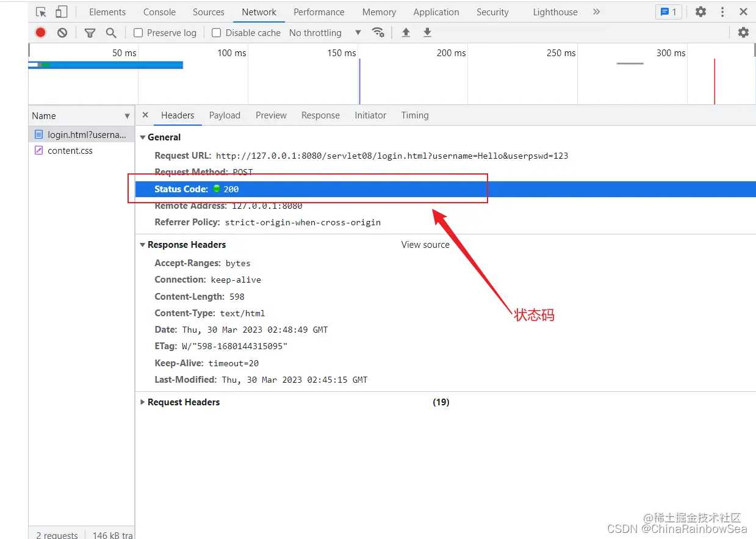Switch to the Lighthouse tab

tap(555, 12)
